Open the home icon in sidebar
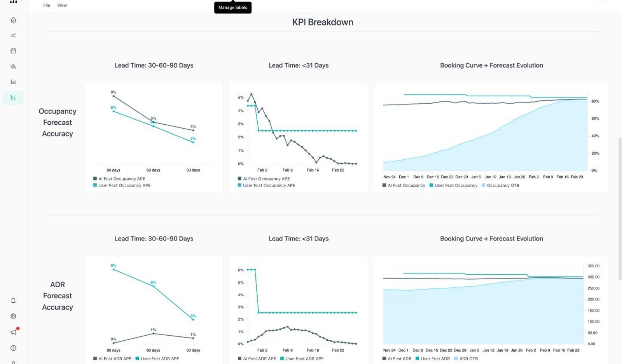Viewport: 622px width, 364px height. 13,20
